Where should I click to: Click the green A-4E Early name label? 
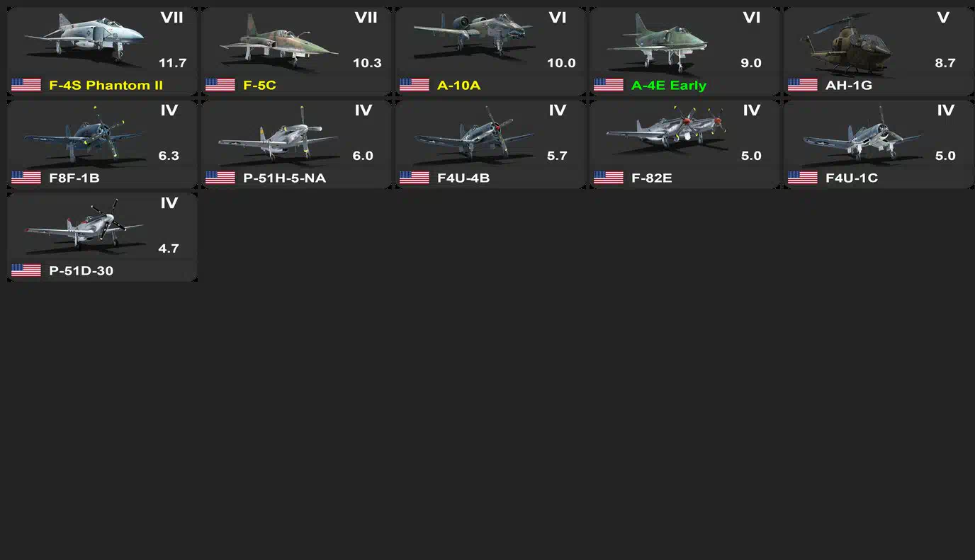[669, 85]
